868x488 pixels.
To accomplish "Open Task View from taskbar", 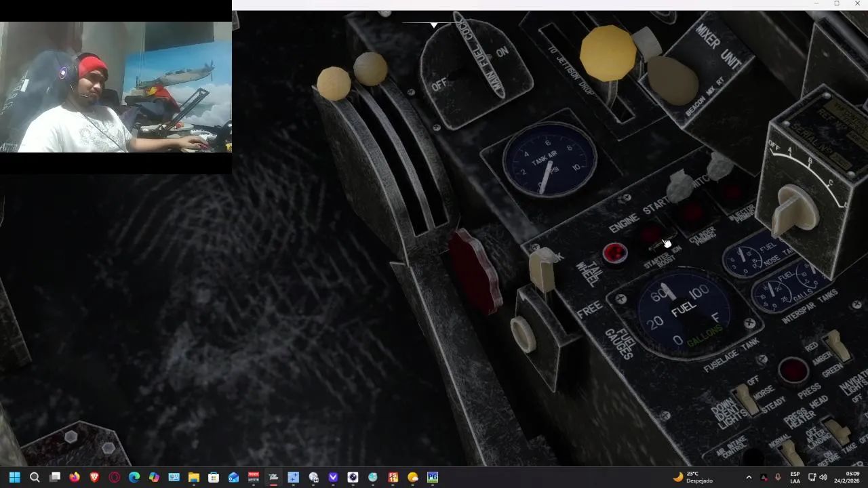I will [x=55, y=477].
